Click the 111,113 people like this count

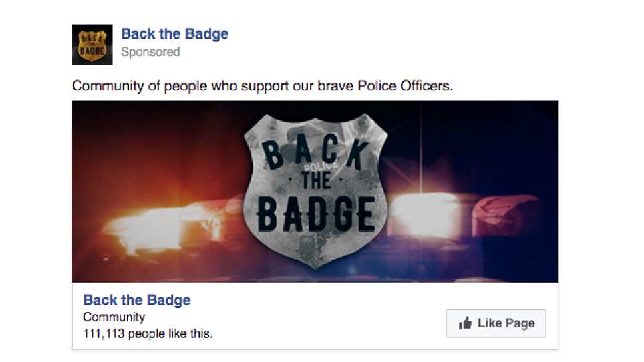point(148,333)
